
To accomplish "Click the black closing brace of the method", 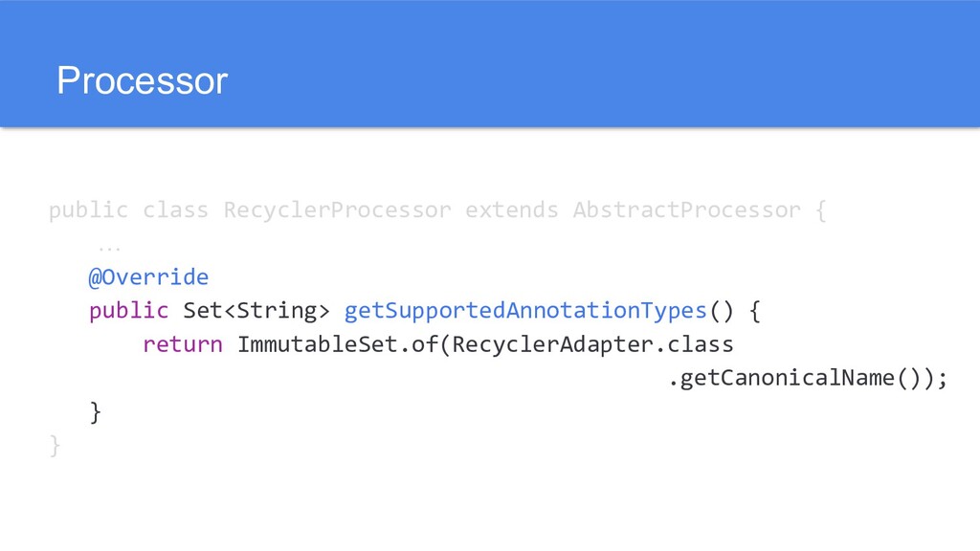I will point(95,411).
